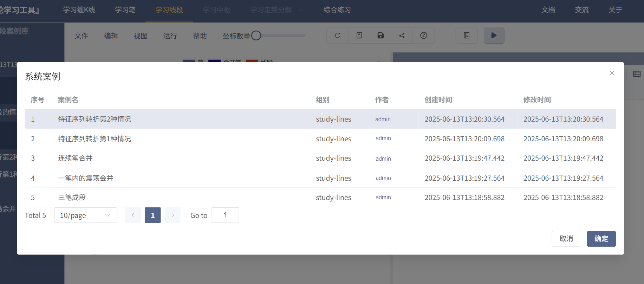
Task: Open help via the question mark icon
Action: coord(424,35)
